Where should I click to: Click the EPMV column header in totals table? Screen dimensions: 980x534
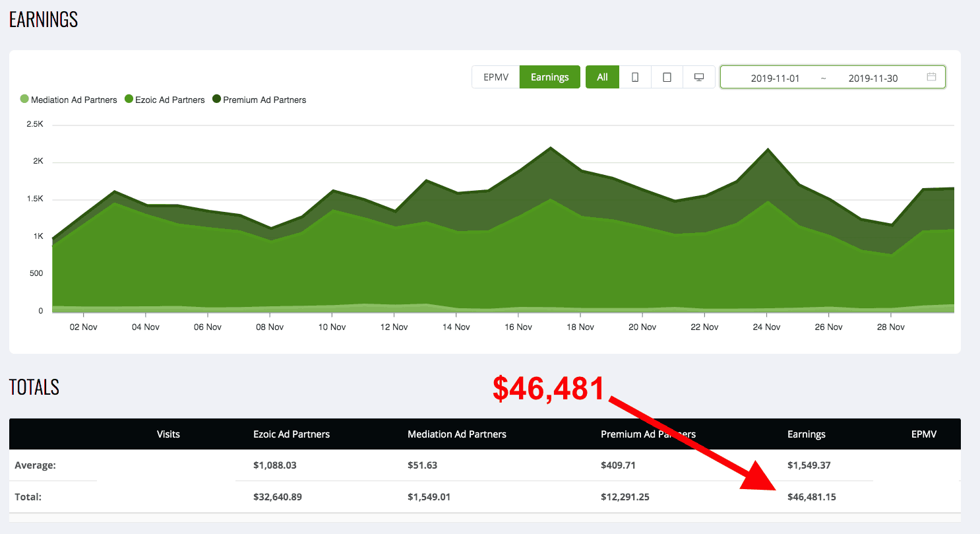[x=924, y=434]
